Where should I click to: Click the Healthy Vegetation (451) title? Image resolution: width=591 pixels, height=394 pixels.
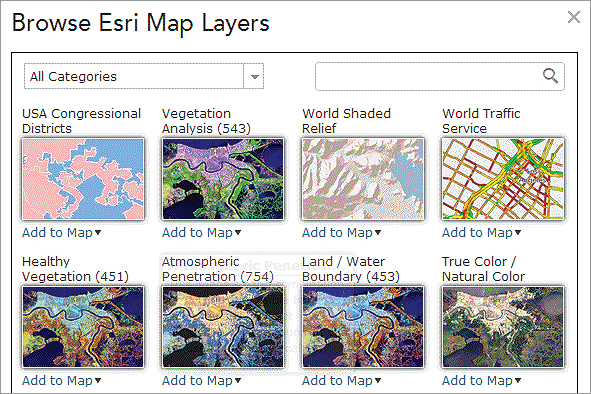(x=75, y=269)
